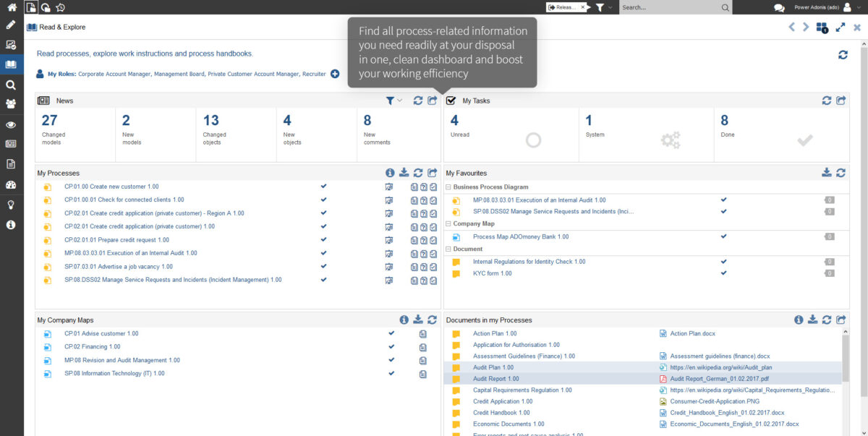Open the pencil Design module in sidebar
The image size is (868, 436).
point(11,25)
